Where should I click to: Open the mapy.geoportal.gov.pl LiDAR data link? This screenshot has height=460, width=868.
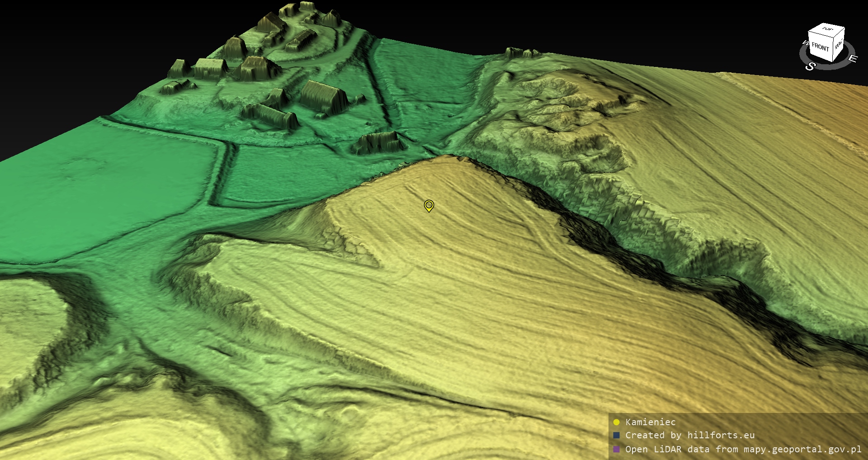point(743,449)
